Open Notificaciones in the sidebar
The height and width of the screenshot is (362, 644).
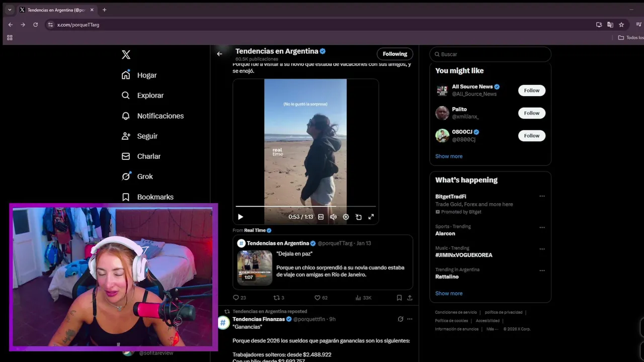153,116
